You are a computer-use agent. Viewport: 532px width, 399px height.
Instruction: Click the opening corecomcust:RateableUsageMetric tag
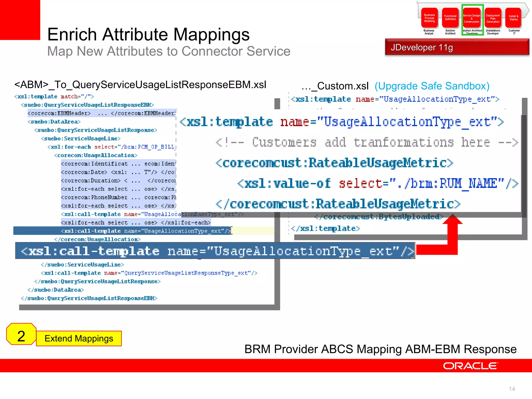coord(335,163)
